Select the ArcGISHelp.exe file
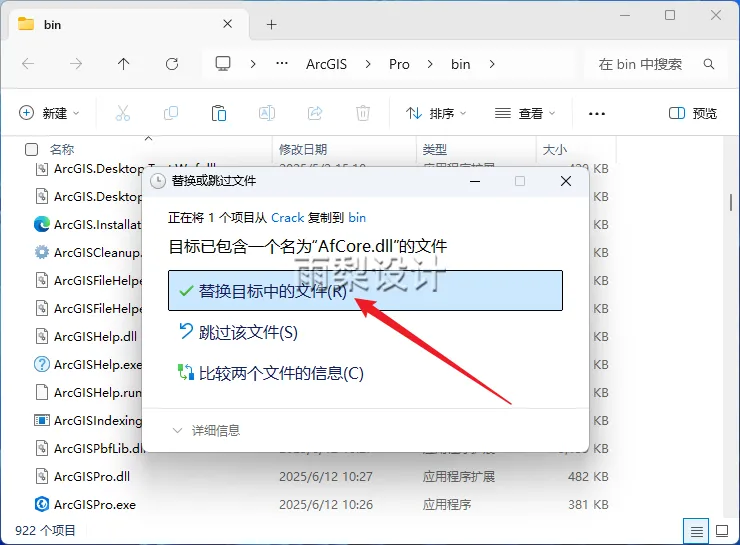Screen dimensions: 740x545 click(x=98, y=364)
